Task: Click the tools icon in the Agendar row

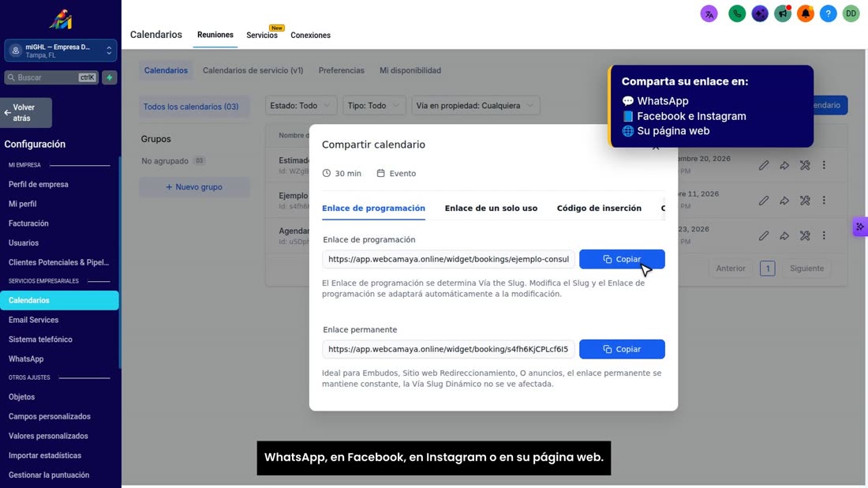Action: pyautogui.click(x=804, y=236)
